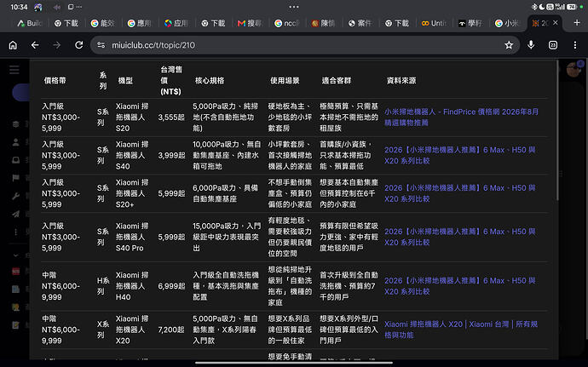Image resolution: width=588 pixels, height=367 pixels.
Task: Tap the multitasking three dots at top center
Action: point(294,7)
